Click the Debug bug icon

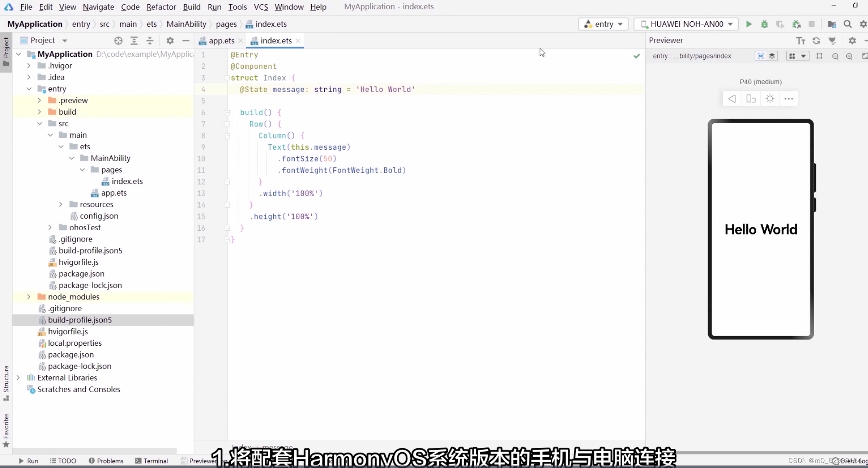(765, 24)
